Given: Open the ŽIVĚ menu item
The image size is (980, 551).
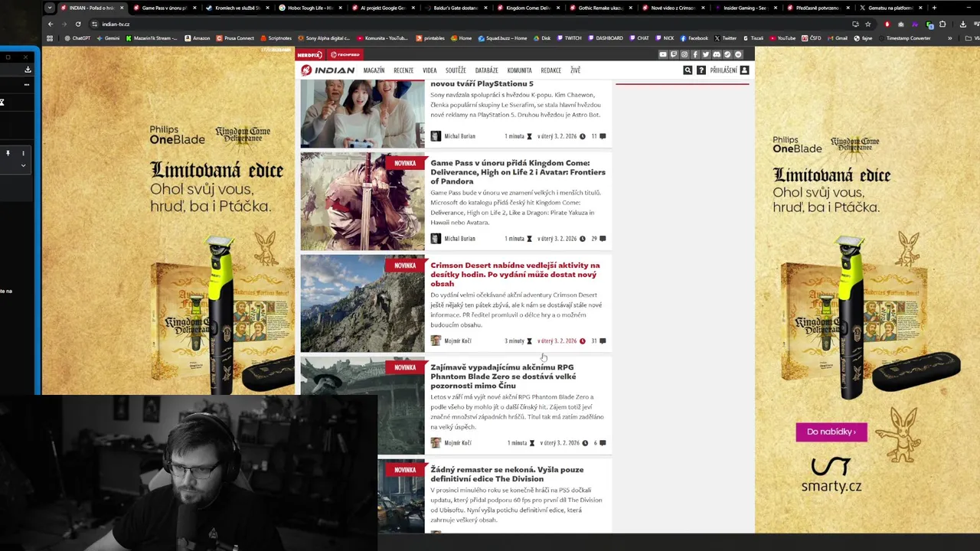Looking at the screenshot, I should 575,70.
